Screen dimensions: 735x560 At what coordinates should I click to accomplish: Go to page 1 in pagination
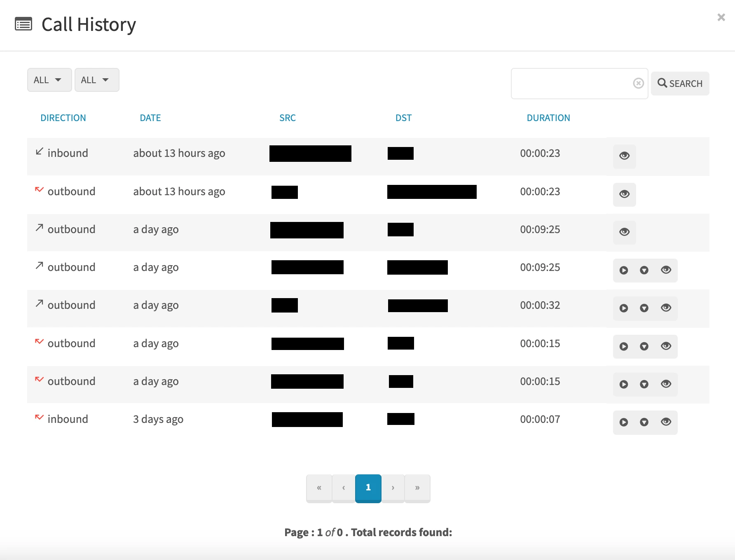coord(368,488)
